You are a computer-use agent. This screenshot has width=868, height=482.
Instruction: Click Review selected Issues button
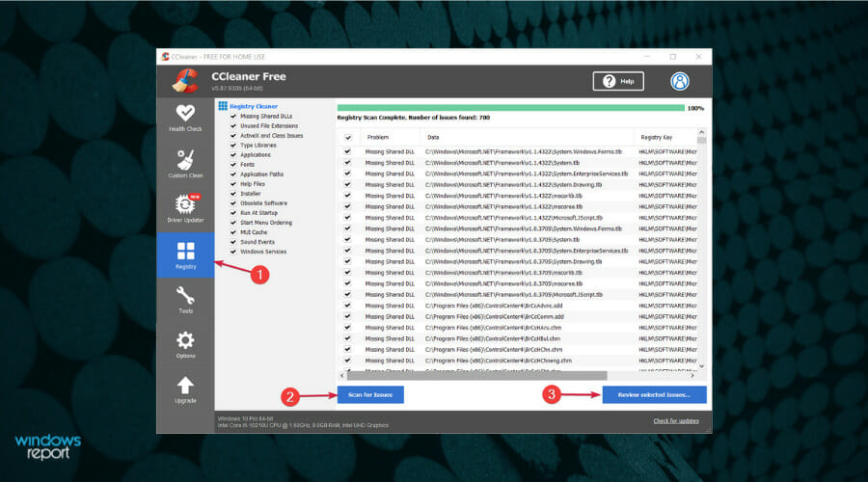654,394
